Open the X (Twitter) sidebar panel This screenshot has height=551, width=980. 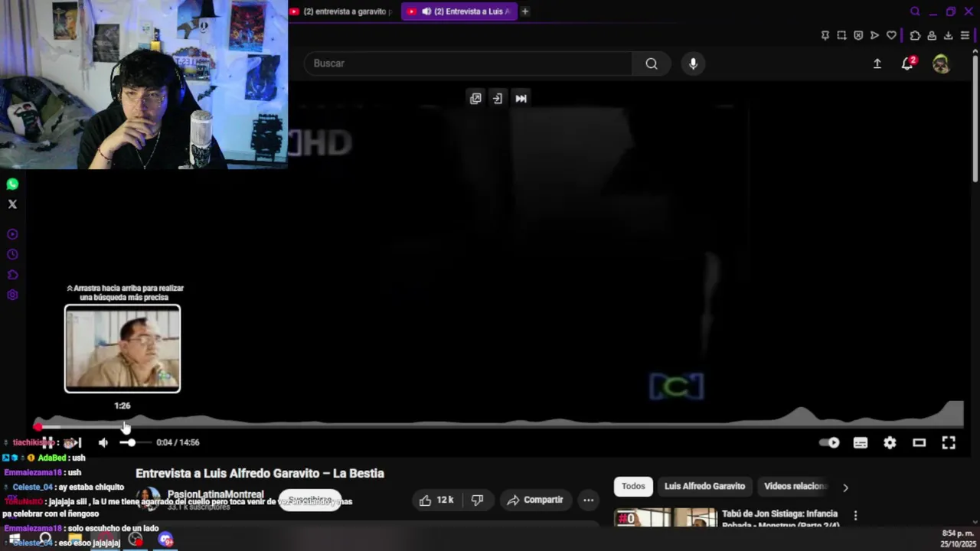point(12,204)
